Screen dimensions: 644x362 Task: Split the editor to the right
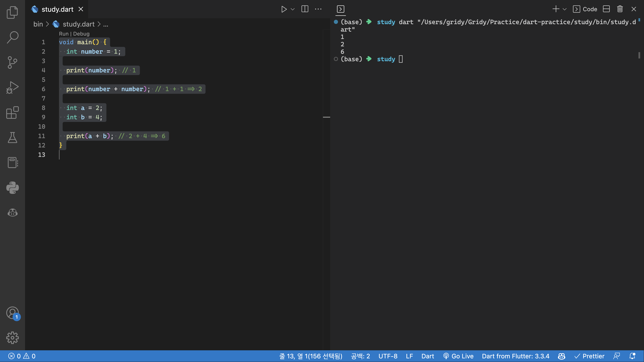pyautogui.click(x=305, y=9)
